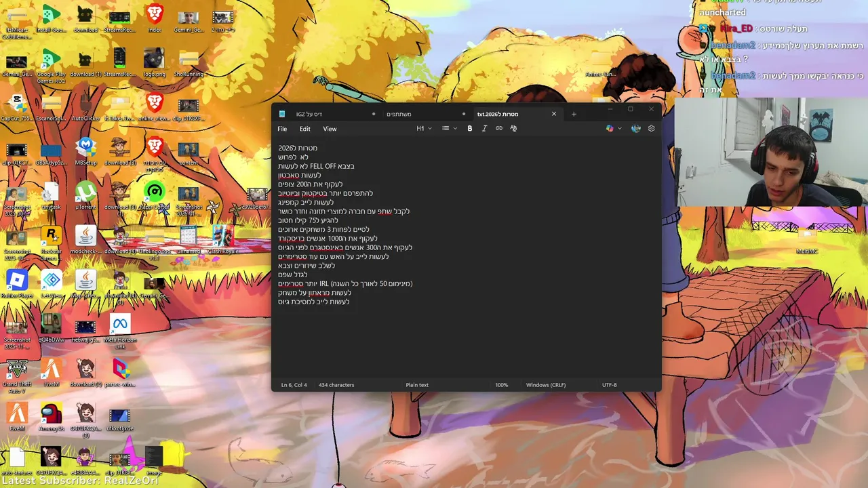Select the Grand Theft Auto V shortcut
This screenshot has height=488, width=868.
(x=17, y=375)
